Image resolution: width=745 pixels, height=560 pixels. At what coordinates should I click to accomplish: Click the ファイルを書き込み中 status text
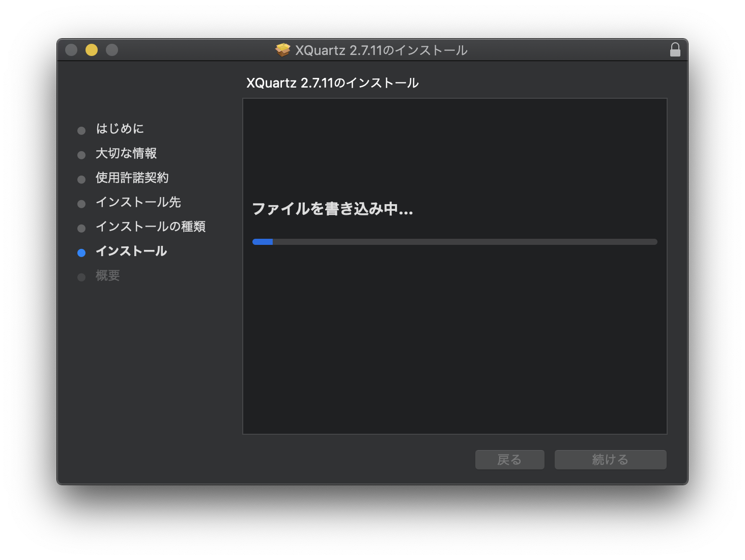[333, 209]
